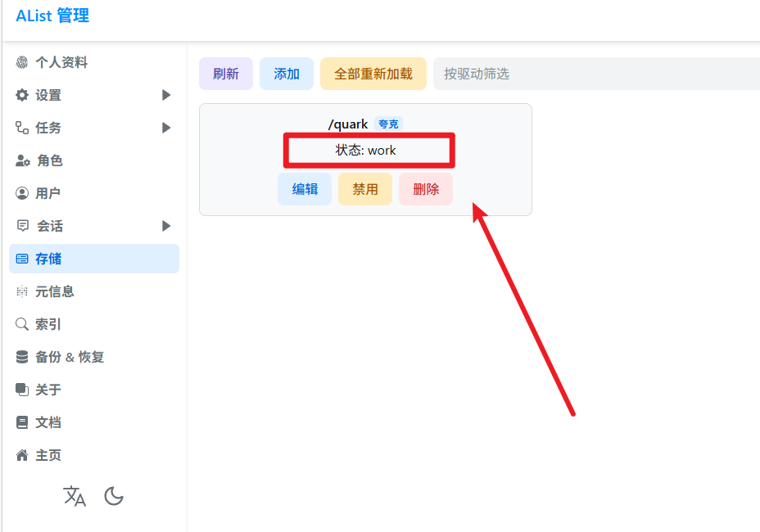Screen dimensions: 760x532
Task: Click the 角色 role icon
Action: coord(23,160)
